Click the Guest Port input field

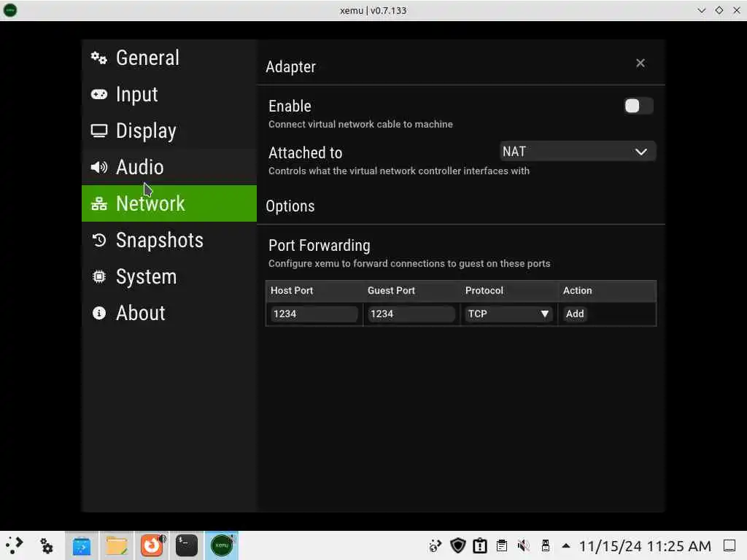tap(411, 314)
